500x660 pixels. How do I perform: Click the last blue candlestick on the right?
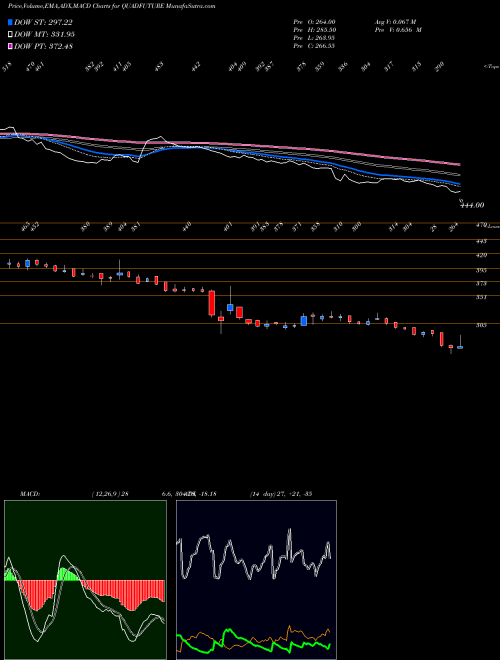pyautogui.click(x=460, y=347)
